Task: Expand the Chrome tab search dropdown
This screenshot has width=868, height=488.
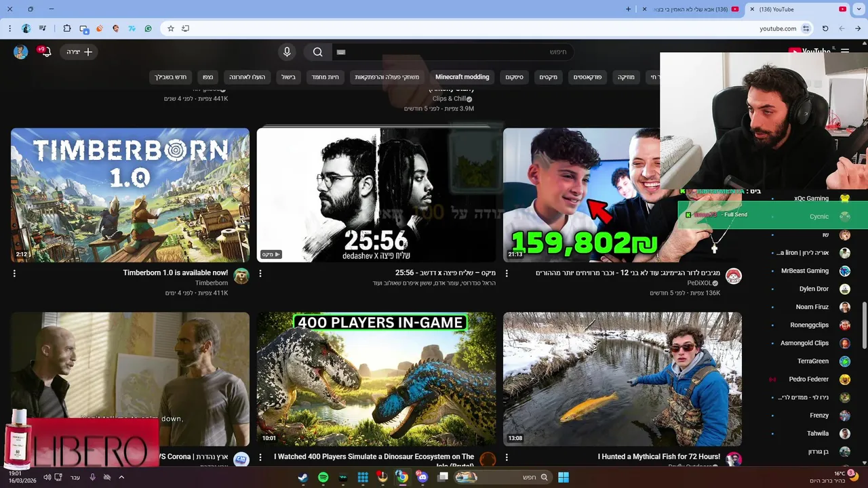Action: (859, 9)
